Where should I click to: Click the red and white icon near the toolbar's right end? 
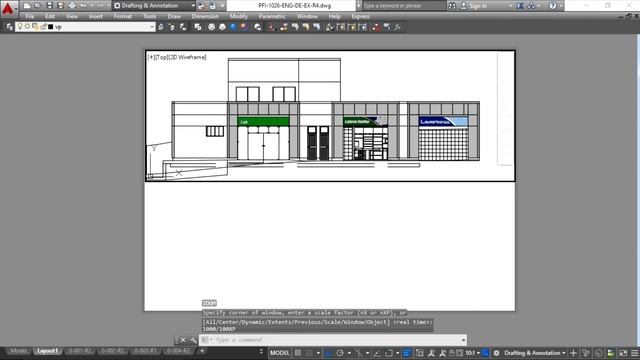pyautogui.click(x=376, y=27)
